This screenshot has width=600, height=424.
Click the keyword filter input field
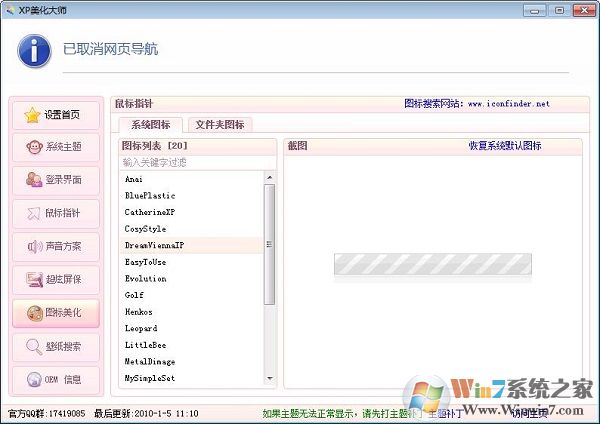tap(195, 162)
